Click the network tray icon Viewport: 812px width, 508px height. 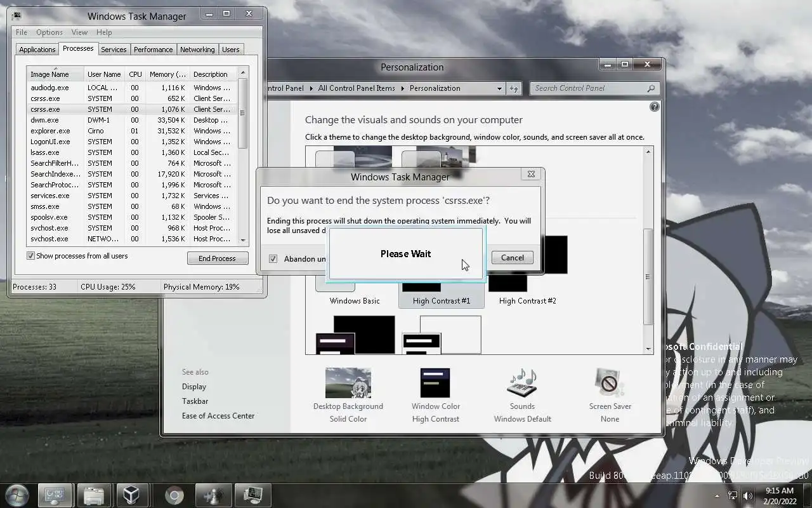coord(733,495)
